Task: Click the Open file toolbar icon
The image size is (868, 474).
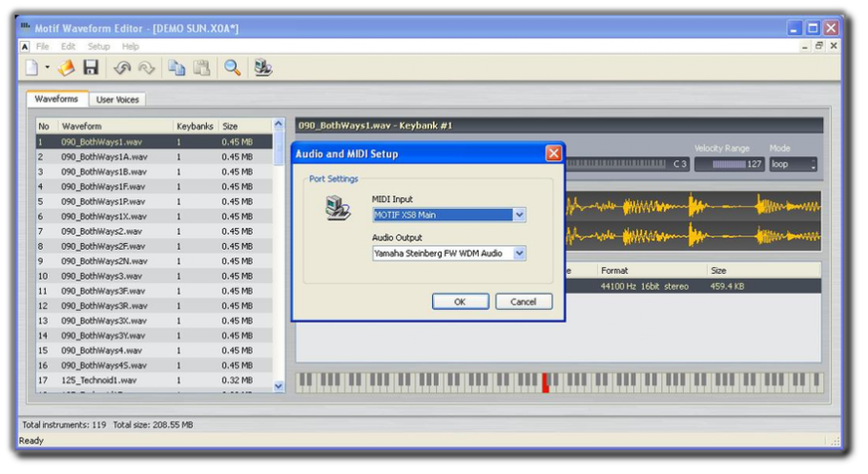Action: pyautogui.click(x=66, y=68)
